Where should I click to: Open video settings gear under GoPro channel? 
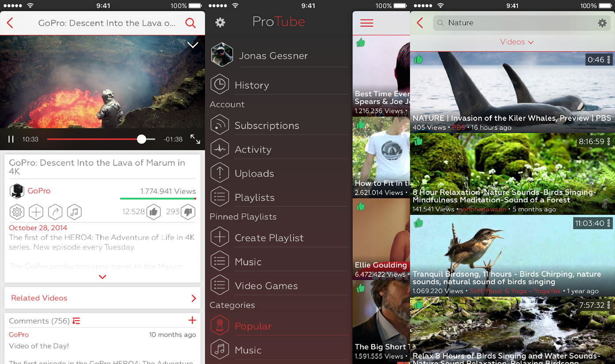17,212
